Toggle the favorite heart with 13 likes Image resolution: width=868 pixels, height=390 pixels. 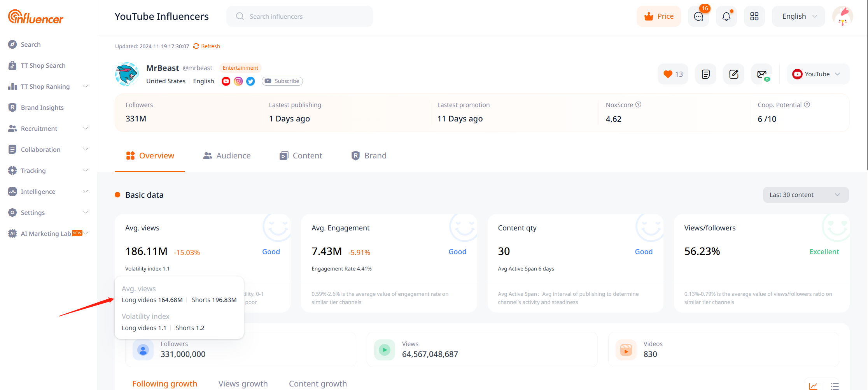pos(673,74)
